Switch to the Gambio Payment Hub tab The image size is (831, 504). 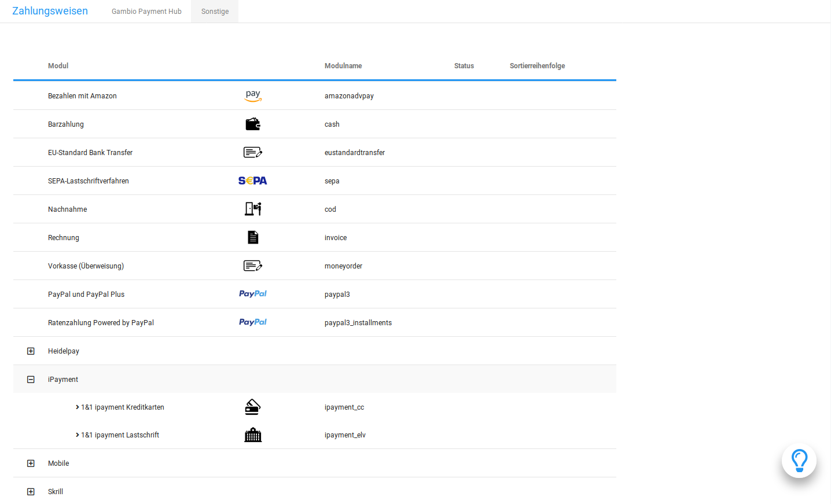(x=146, y=12)
